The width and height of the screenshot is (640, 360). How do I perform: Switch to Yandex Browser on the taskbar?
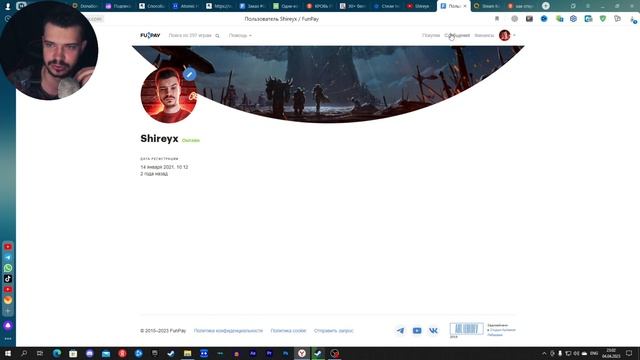pos(302,353)
